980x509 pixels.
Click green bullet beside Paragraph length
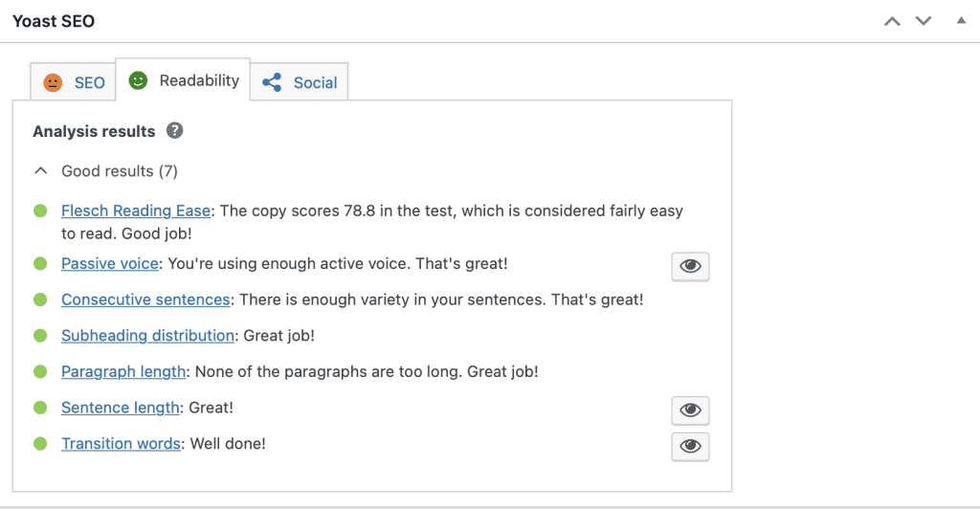(x=40, y=371)
